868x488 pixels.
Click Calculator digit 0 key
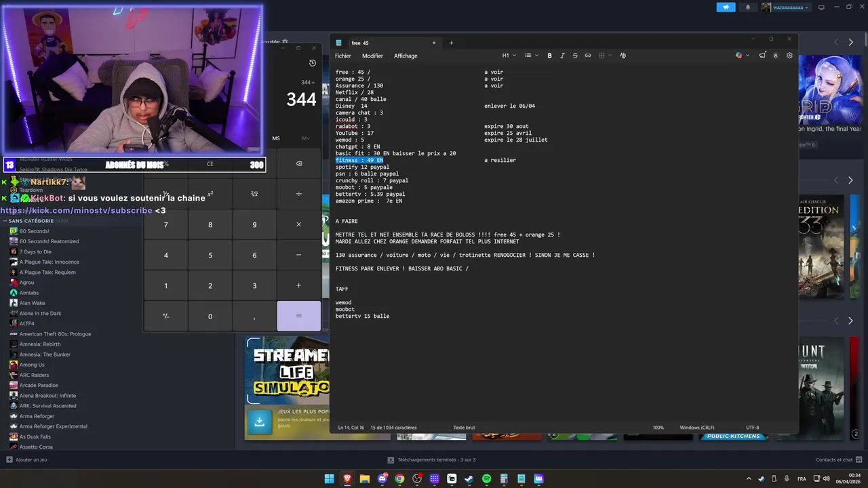(210, 316)
